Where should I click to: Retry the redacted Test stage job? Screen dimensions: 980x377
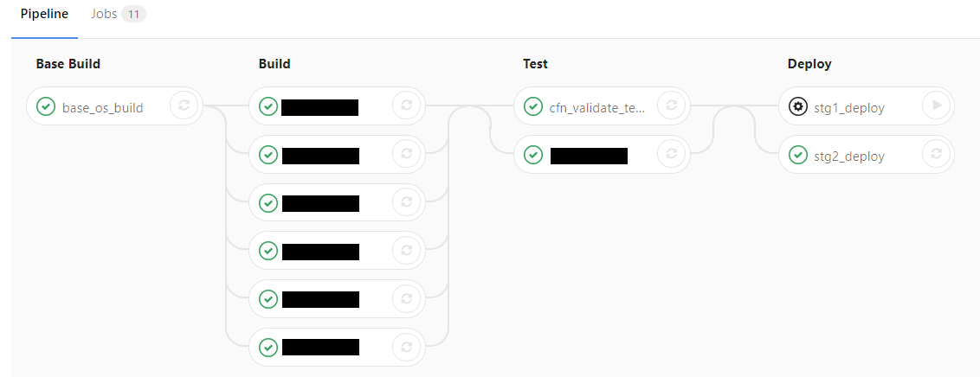pyautogui.click(x=671, y=156)
